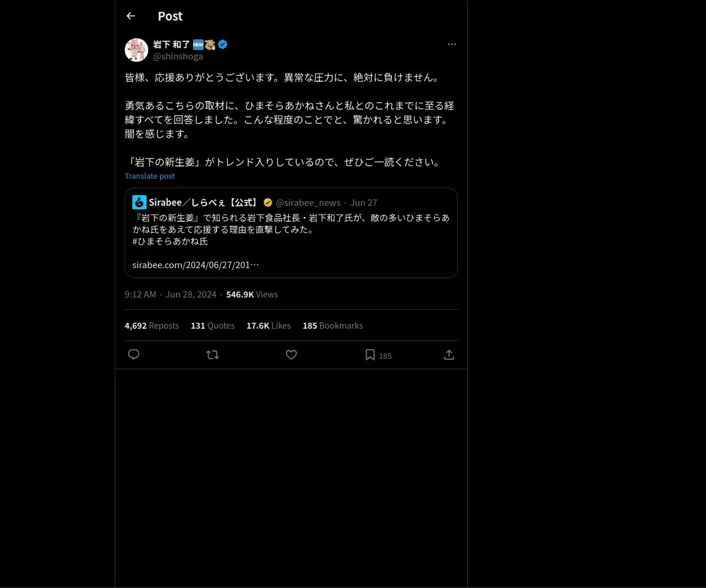Open the #ひまそらあかね氏 hashtag
Screen dimensions: 706x588
pyautogui.click(x=170, y=241)
